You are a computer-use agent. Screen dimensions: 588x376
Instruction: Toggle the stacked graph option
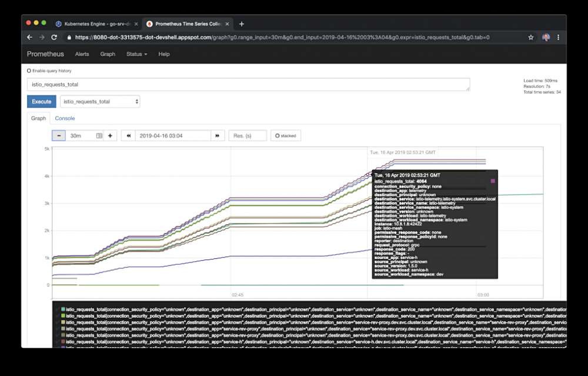[285, 135]
